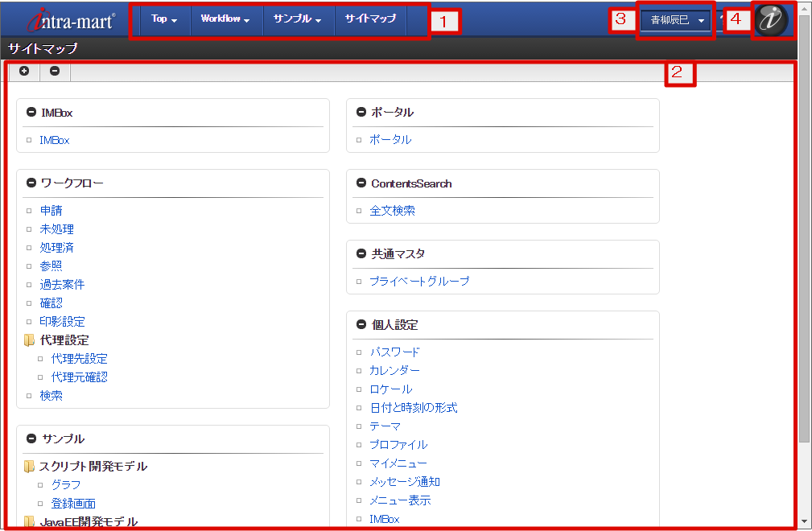The image size is (812, 531).
Task: Open the Workflow dropdown
Action: pos(225,19)
